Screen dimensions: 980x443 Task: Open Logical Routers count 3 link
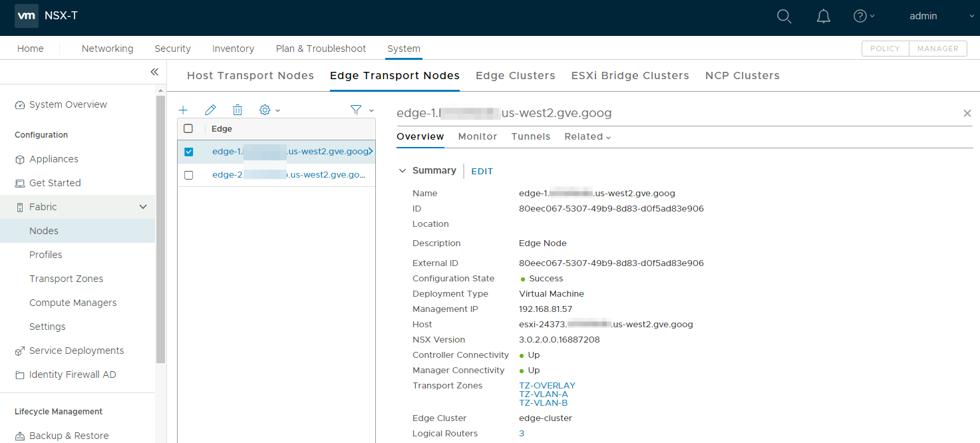522,434
